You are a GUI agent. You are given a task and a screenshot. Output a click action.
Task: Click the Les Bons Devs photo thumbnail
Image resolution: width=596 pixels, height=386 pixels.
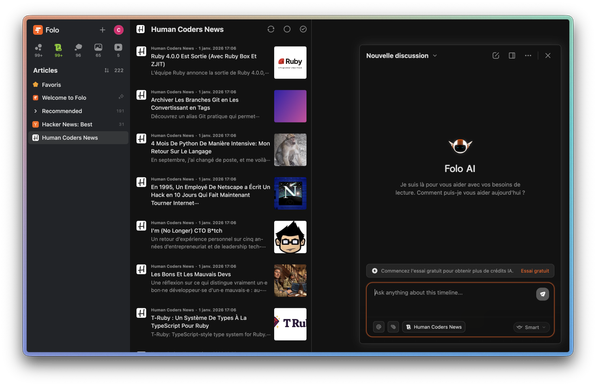[290, 281]
